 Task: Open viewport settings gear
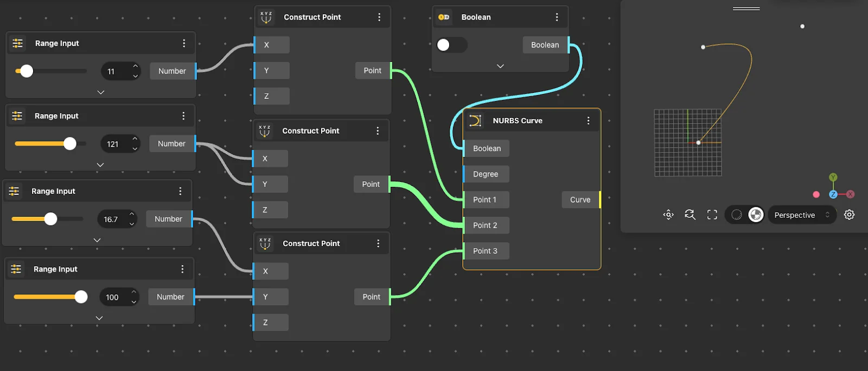tap(850, 215)
